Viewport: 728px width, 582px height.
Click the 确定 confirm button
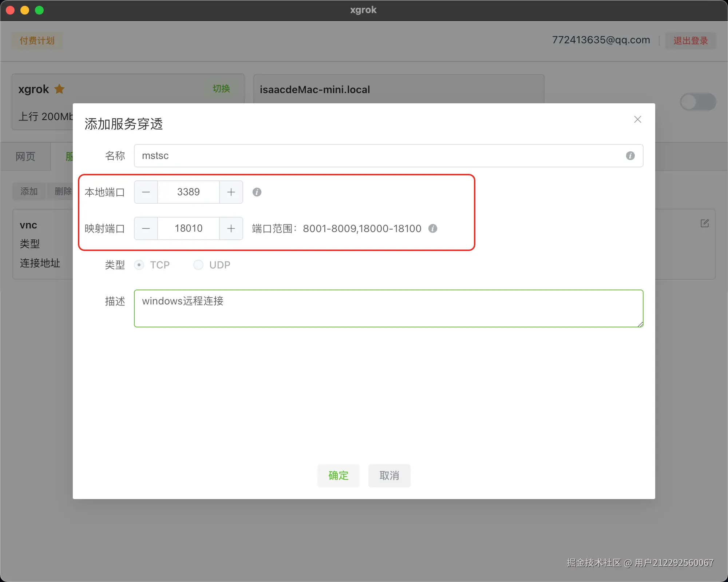338,475
